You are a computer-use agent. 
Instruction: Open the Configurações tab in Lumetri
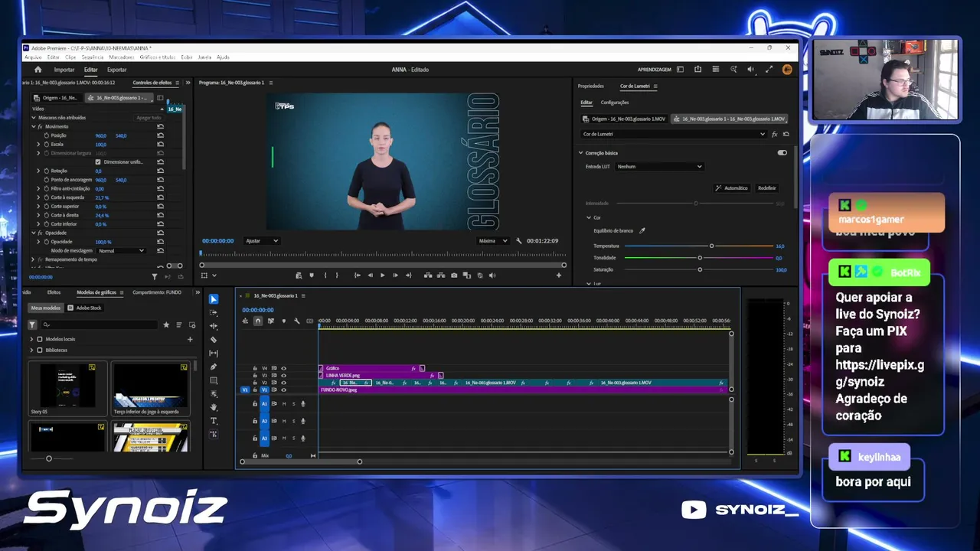tap(615, 103)
